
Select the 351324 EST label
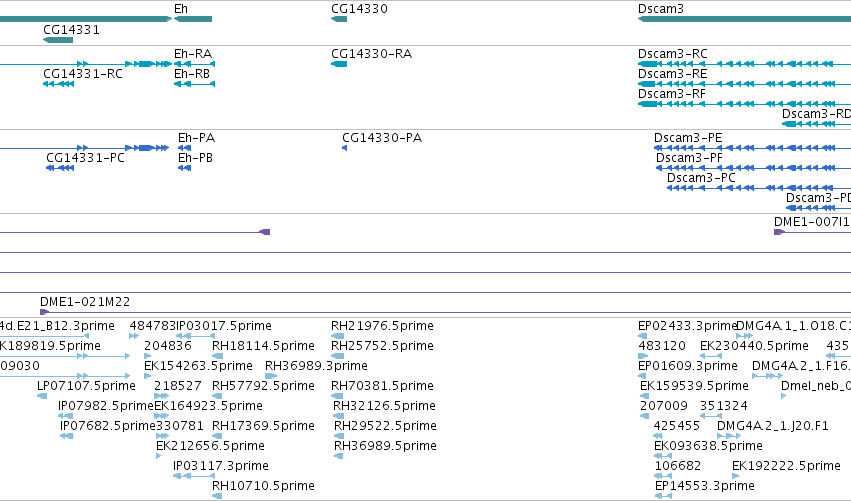click(723, 406)
